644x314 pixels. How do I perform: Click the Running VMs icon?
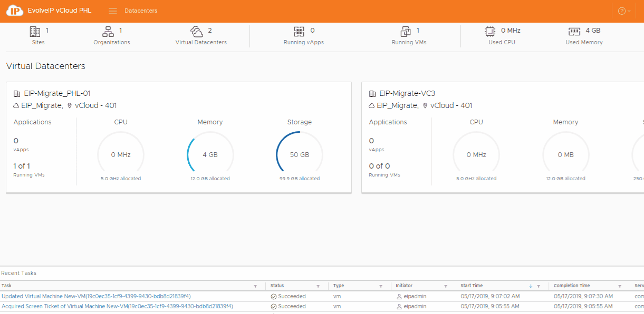[405, 32]
